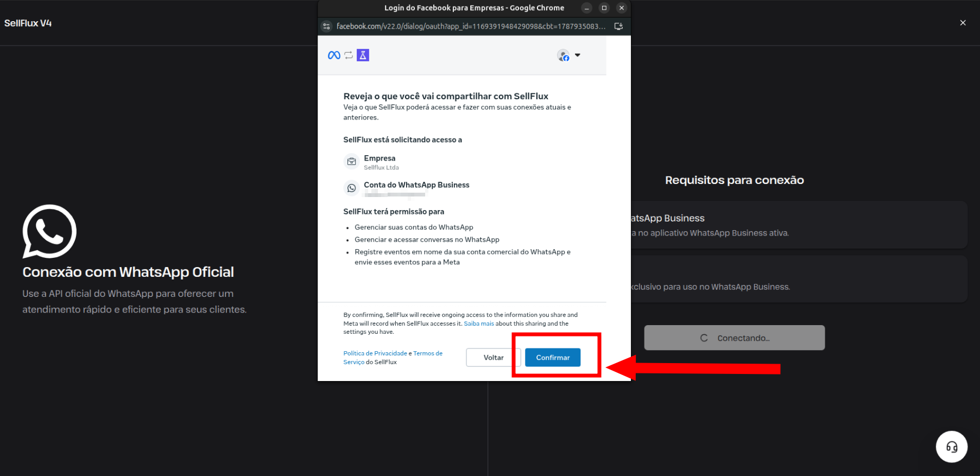Click the 'Requisitos para conexão' heading
Viewport: 980px width, 476px height.
click(x=735, y=180)
